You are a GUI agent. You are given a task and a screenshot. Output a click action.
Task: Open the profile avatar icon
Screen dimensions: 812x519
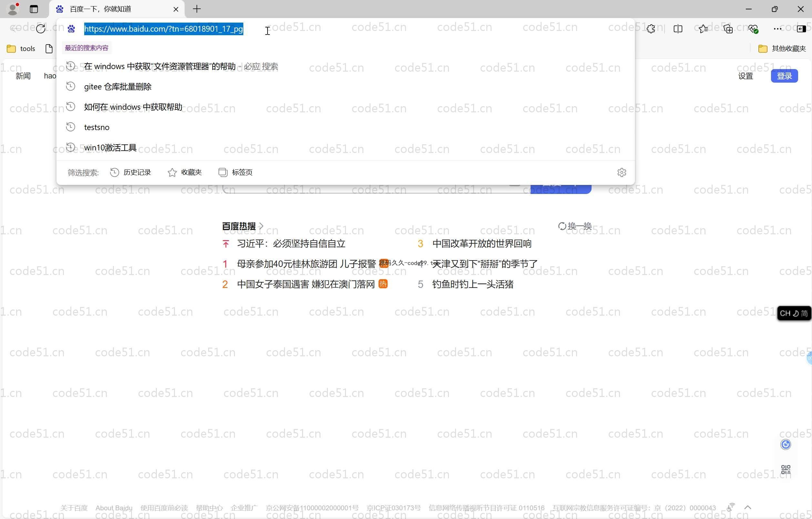click(13, 9)
